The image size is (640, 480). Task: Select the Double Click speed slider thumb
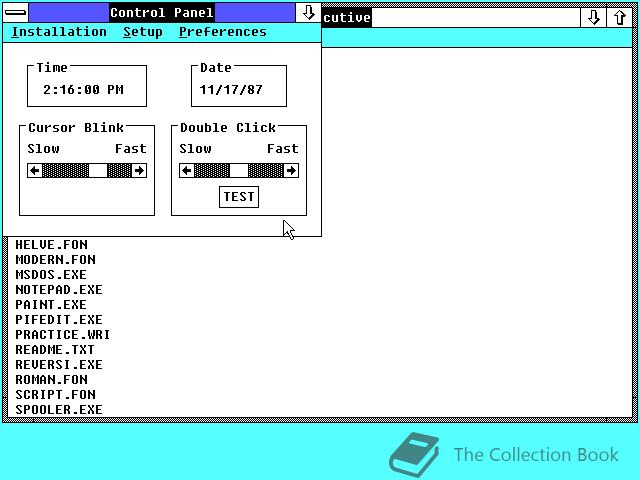click(x=239, y=170)
